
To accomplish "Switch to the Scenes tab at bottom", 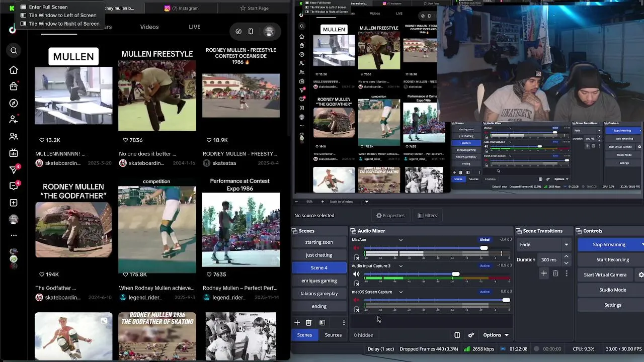I will 304,335.
